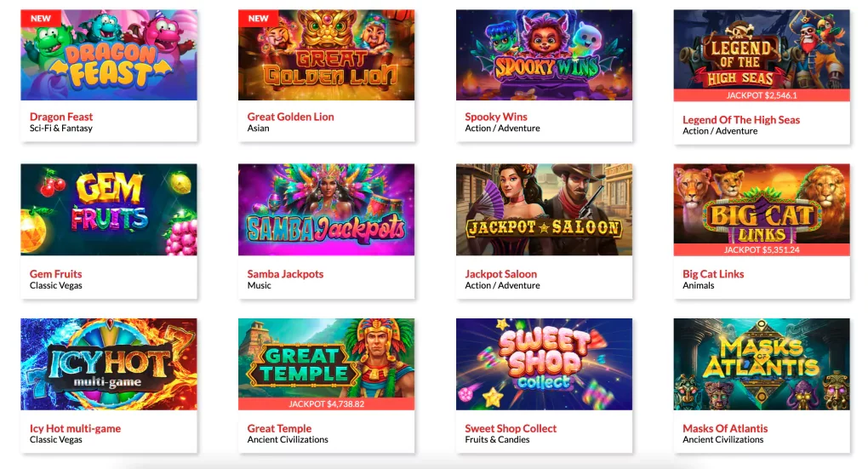Open the Dragon Feast game thumbnail

pyautogui.click(x=109, y=54)
